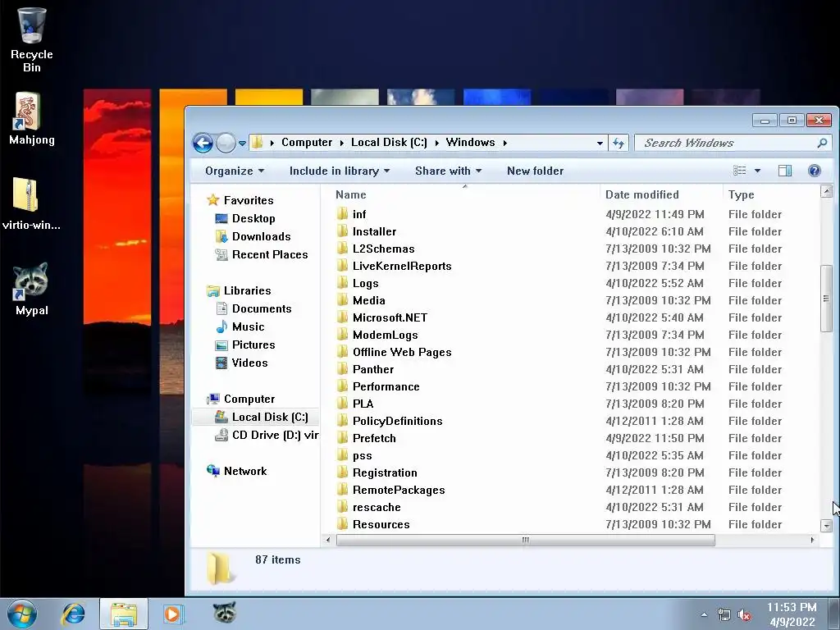Open Include in library menu
The height and width of the screenshot is (630, 840).
click(339, 171)
